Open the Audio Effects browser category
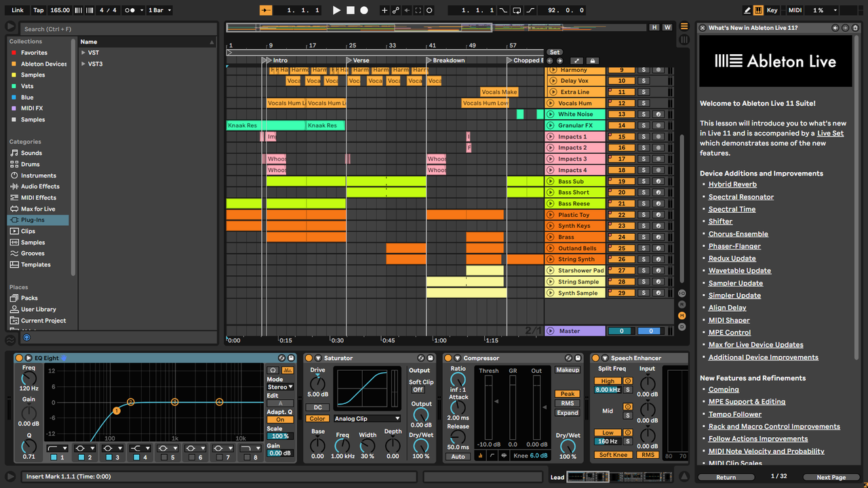Viewport: 868px width, 488px height. (x=40, y=186)
